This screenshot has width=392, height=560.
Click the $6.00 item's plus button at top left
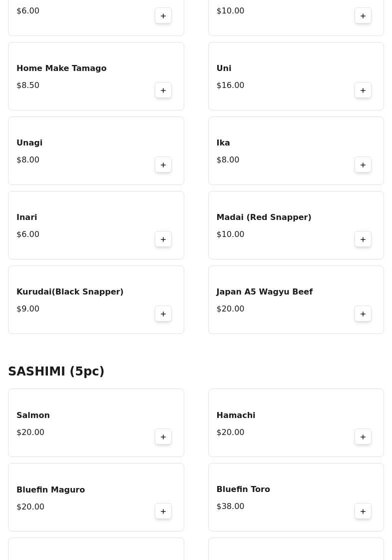click(x=163, y=16)
